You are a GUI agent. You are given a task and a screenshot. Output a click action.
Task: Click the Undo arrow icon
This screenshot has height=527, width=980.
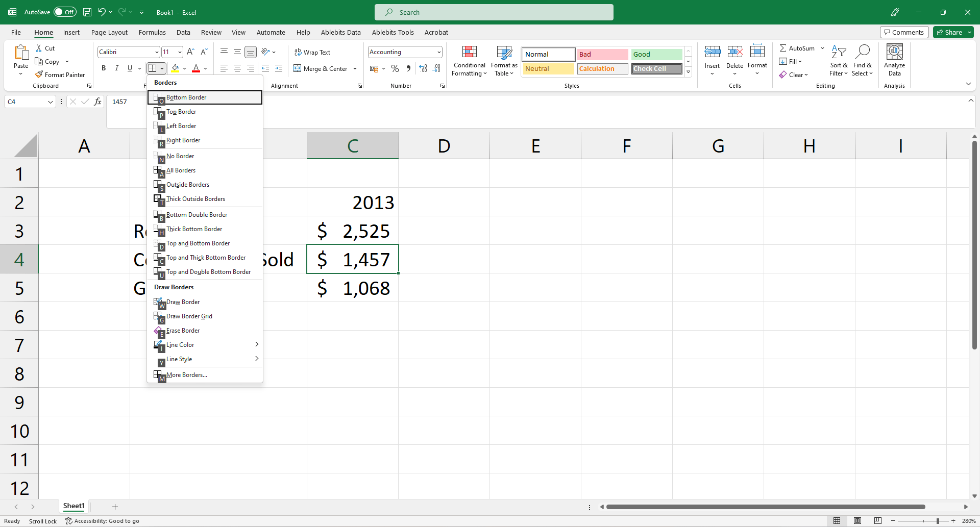(x=102, y=12)
